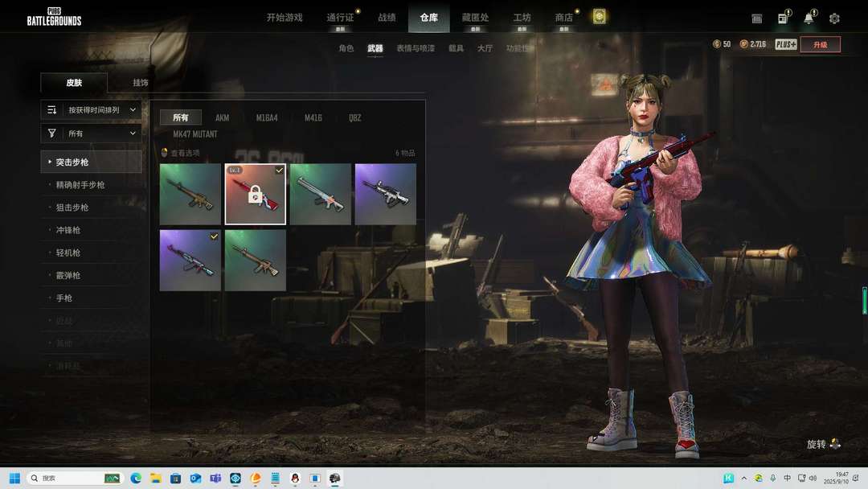
Task: Open Microsoft Store from the taskbar
Action: click(x=175, y=478)
